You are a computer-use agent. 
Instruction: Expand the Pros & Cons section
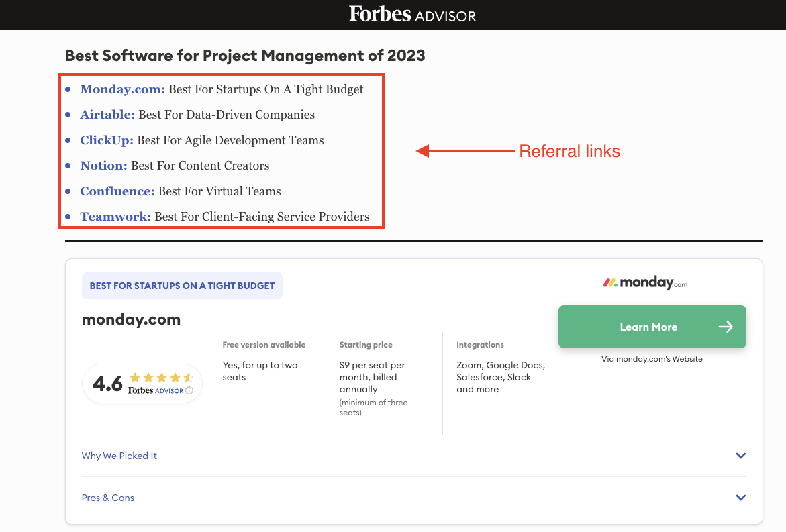click(x=413, y=498)
